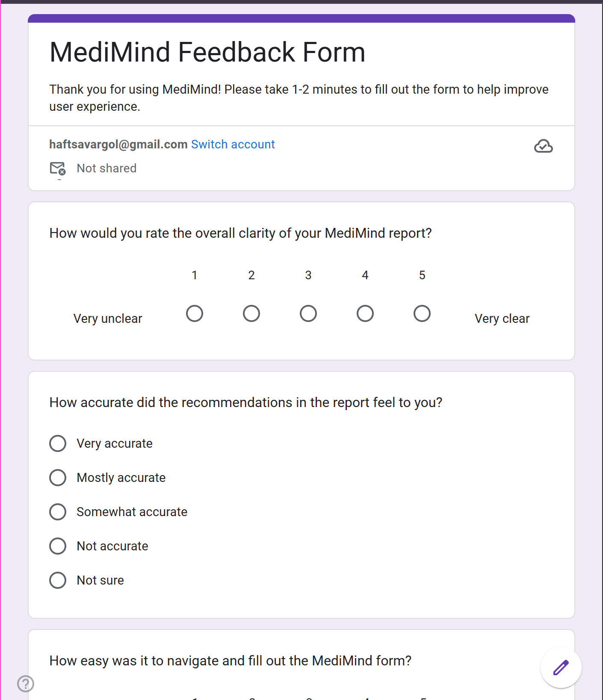Select clarity rating 4 radio button
Screen dimensions: 603x700
(365, 313)
